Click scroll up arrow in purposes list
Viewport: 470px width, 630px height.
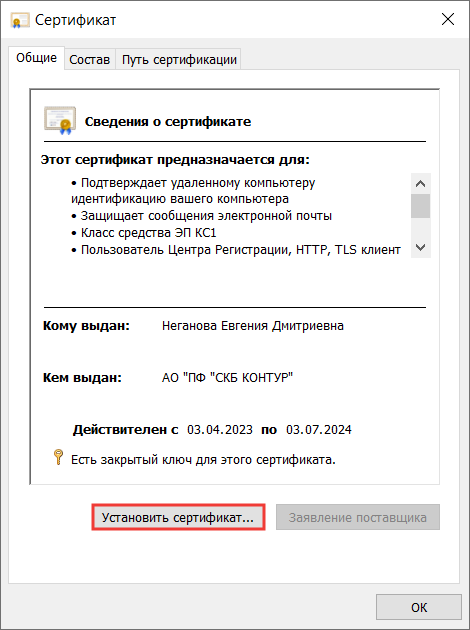(x=421, y=184)
